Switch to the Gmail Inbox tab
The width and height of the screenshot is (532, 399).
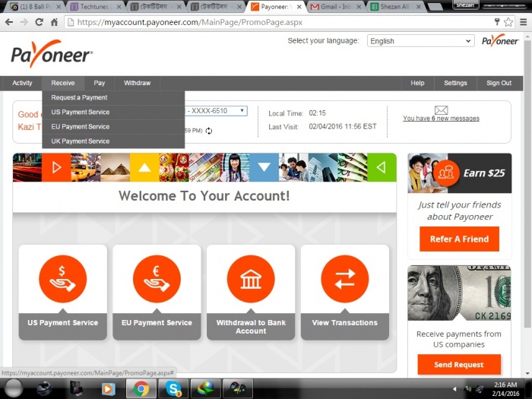(336, 7)
